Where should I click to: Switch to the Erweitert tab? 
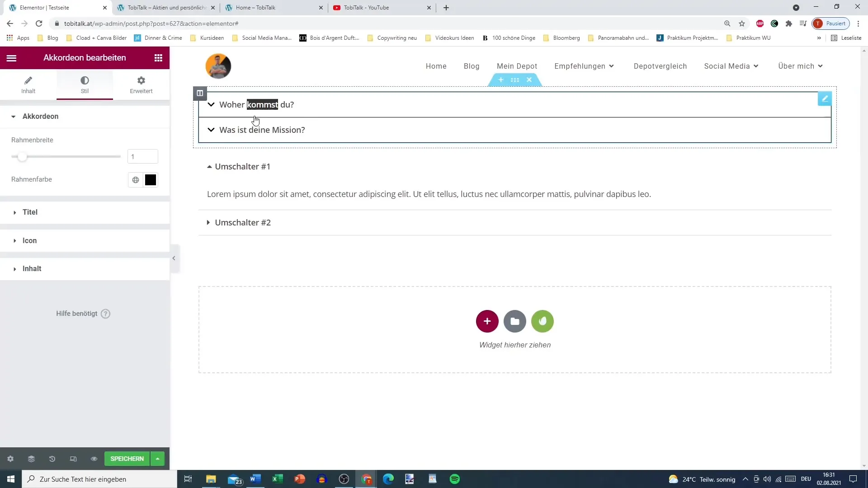coord(141,84)
